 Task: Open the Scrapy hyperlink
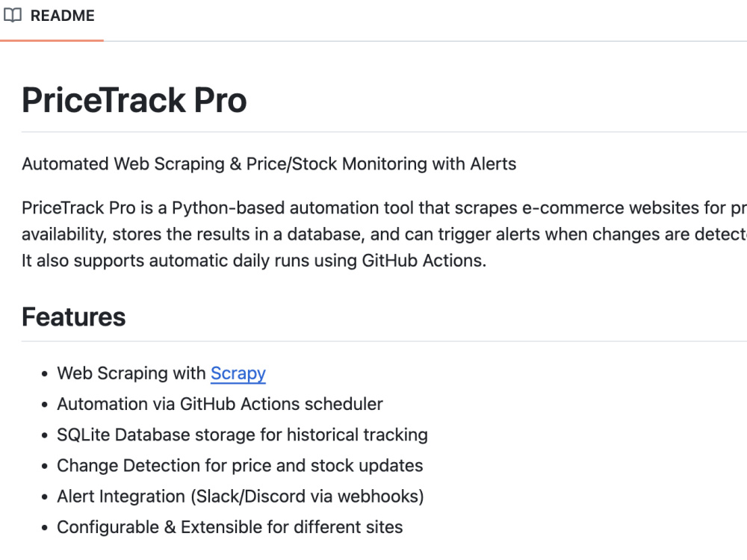(x=238, y=373)
